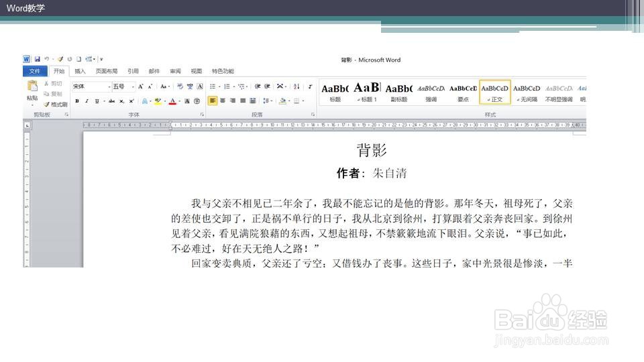Toggle Italic formatting

coord(87,101)
